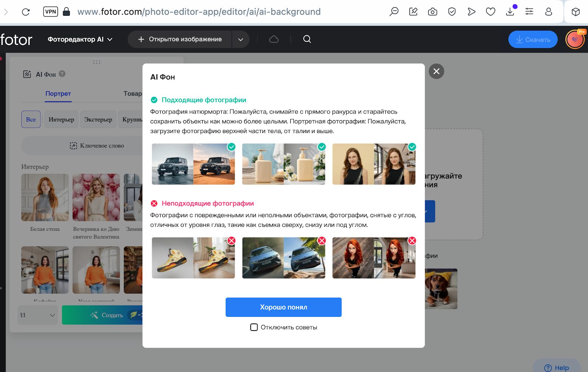This screenshot has height=372, width=588.
Task: Close the AI Фон tips dialog
Action: [x=436, y=71]
